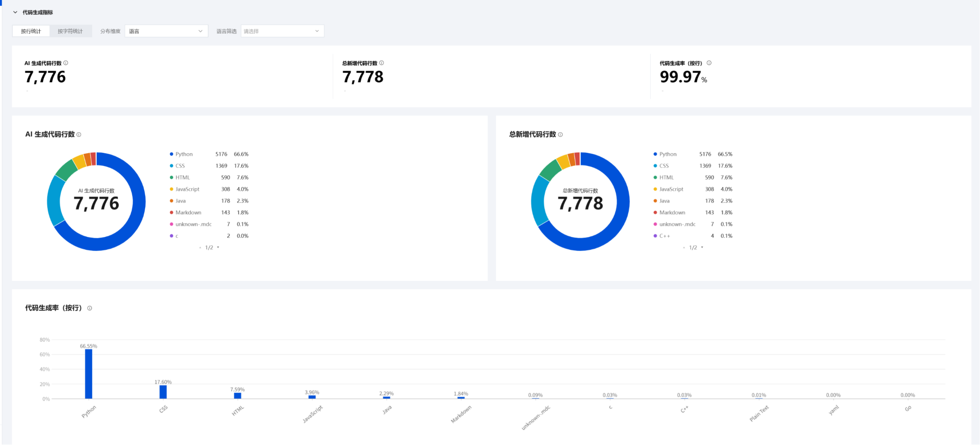The image size is (980, 445).
Task: Click info icon beside AI 生成代码行数 donut chart title
Action: 79,134
